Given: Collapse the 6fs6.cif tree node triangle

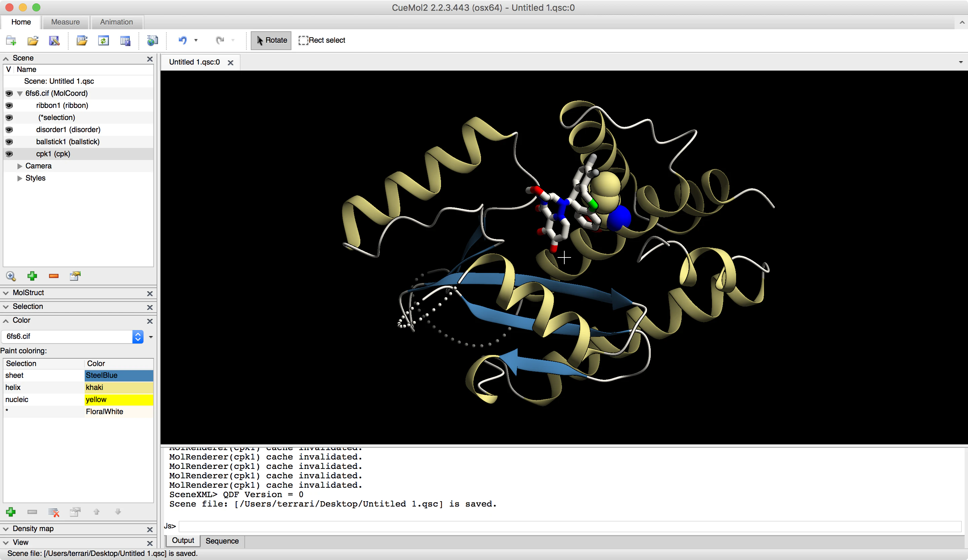Looking at the screenshot, I should coord(19,93).
